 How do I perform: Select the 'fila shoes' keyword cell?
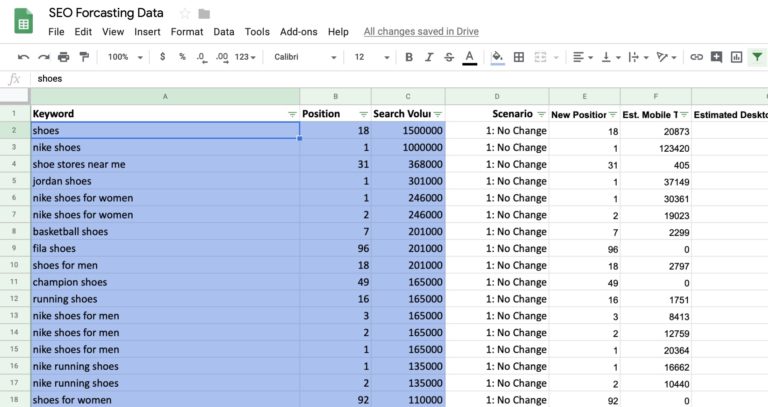click(x=165, y=248)
